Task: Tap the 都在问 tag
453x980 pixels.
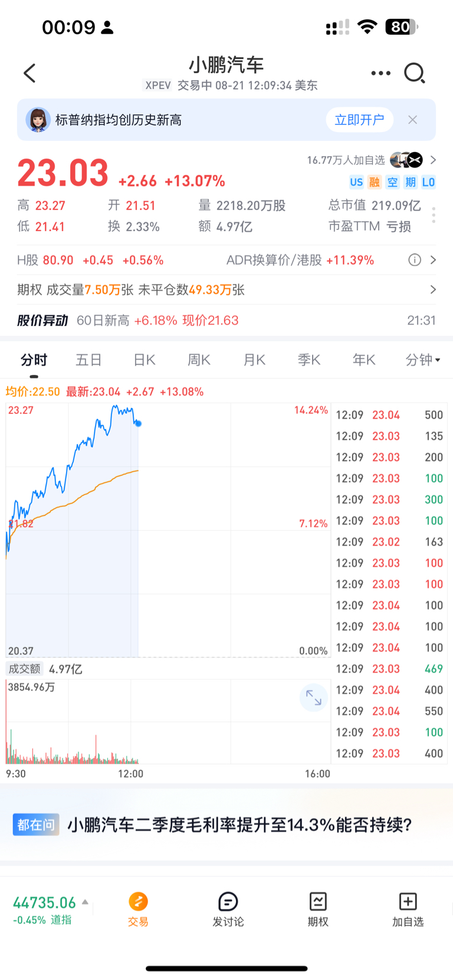Action: [36, 824]
